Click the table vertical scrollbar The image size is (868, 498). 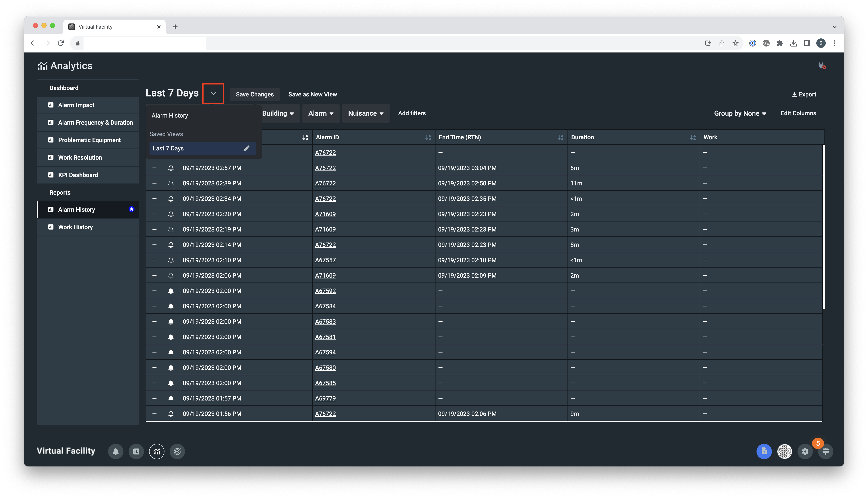coord(824,227)
